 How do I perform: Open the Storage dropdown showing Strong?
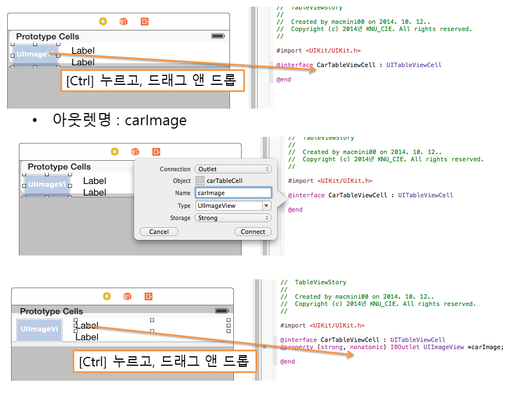click(233, 218)
